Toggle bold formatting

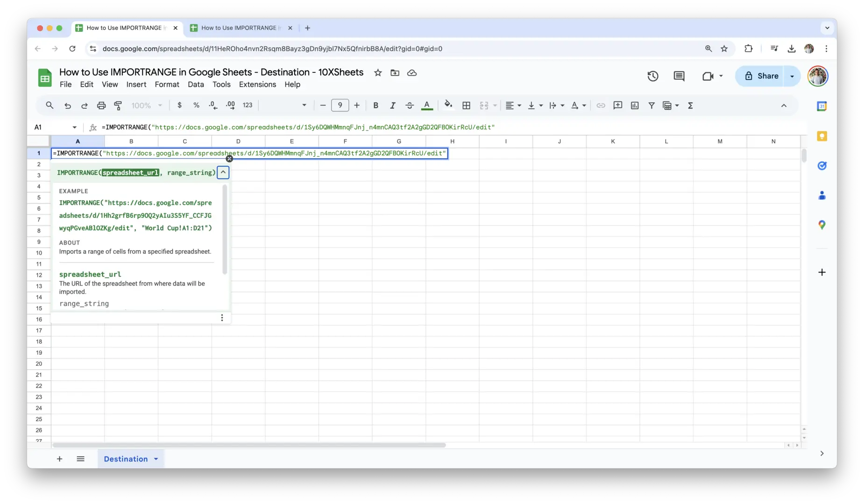point(375,105)
